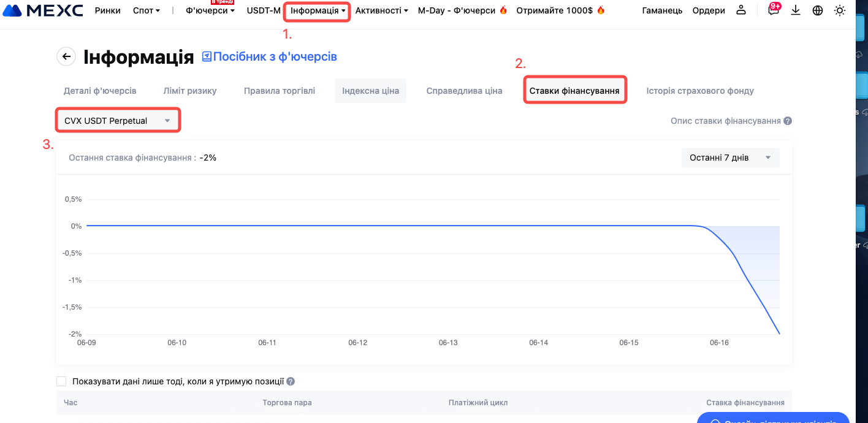This screenshot has width=868, height=423.
Task: Open the notifications icon with 9+ badge
Action: [x=773, y=10]
